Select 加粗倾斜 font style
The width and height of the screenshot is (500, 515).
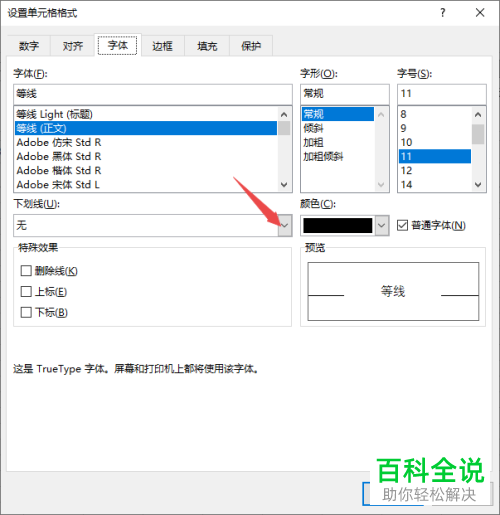(338, 156)
